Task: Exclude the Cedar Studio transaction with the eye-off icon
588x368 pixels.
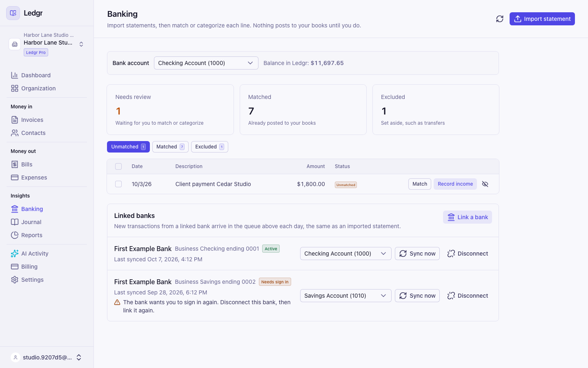Action: click(x=485, y=184)
